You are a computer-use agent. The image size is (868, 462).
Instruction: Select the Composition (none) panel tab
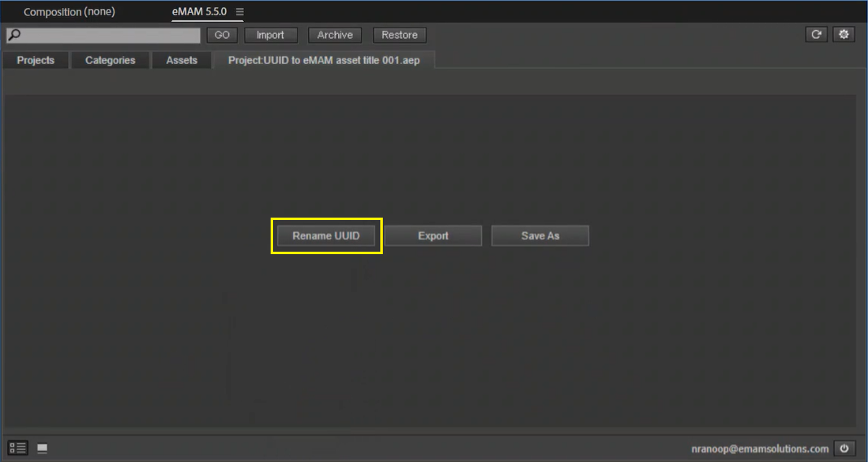(69, 11)
